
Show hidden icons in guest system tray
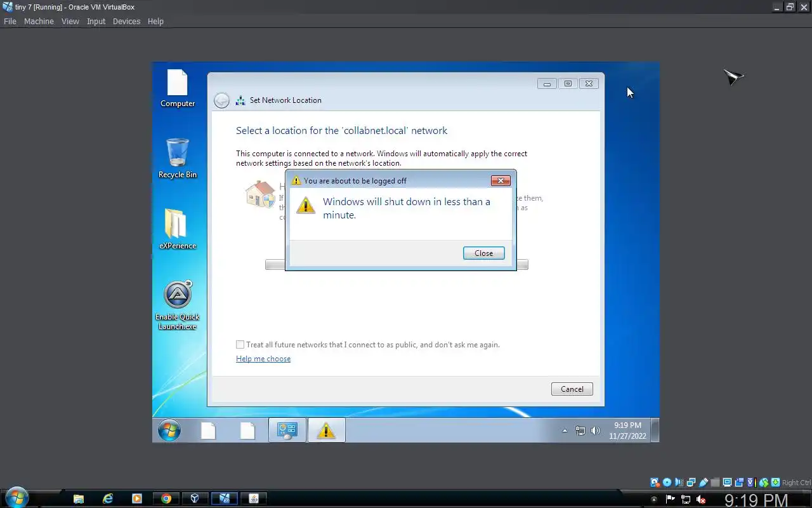pyautogui.click(x=565, y=431)
